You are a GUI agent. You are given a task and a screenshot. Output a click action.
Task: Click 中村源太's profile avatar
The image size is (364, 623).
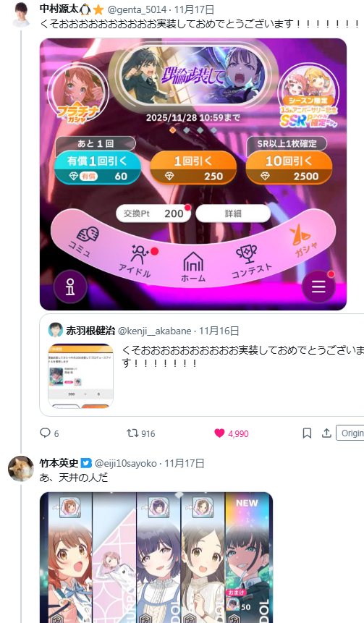[x=21, y=14]
